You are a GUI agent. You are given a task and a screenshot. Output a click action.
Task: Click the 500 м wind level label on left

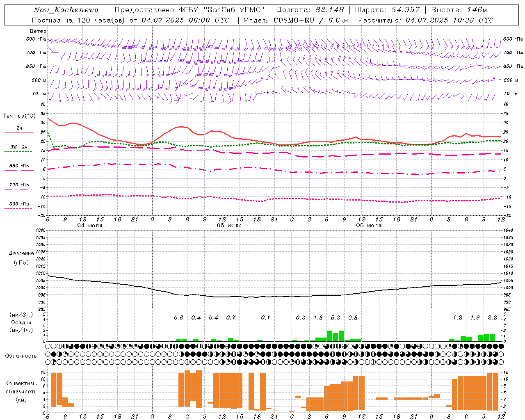tap(39, 80)
